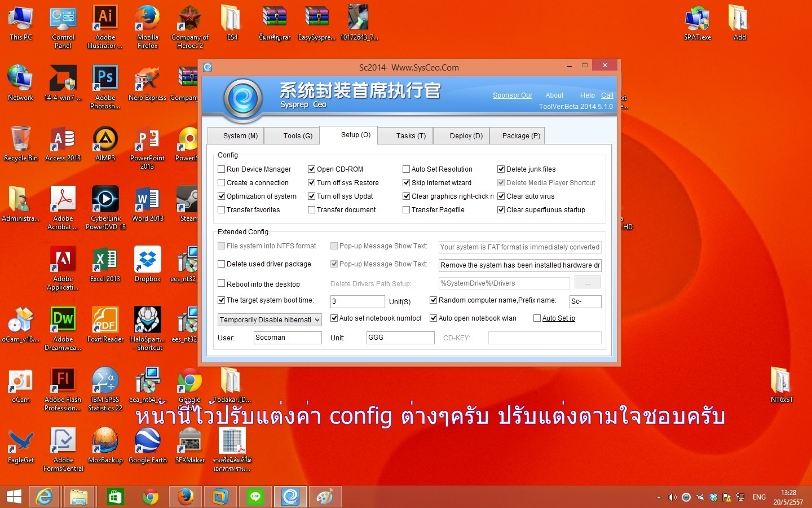Click Internet Explorer in the taskbar
The height and width of the screenshot is (508, 812).
click(x=44, y=497)
